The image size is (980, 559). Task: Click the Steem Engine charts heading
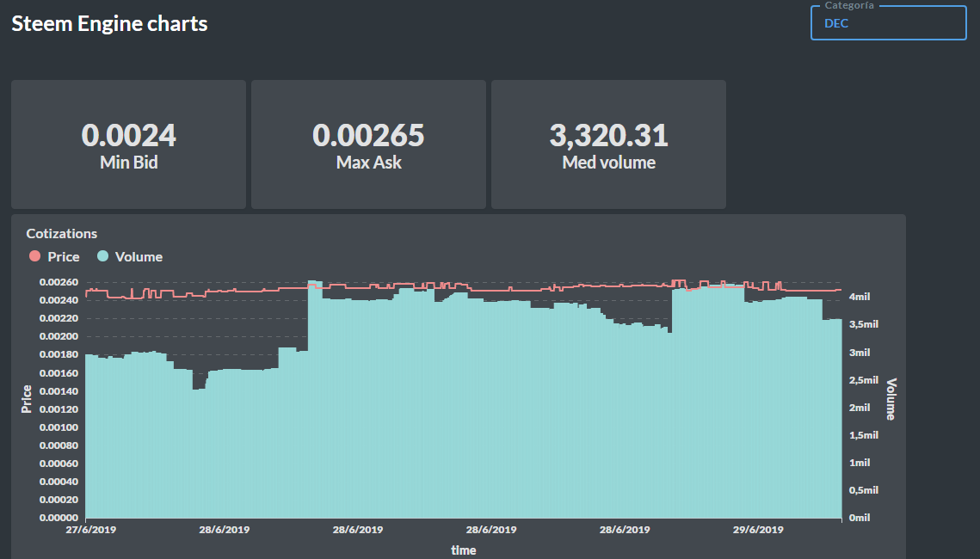pyautogui.click(x=109, y=23)
